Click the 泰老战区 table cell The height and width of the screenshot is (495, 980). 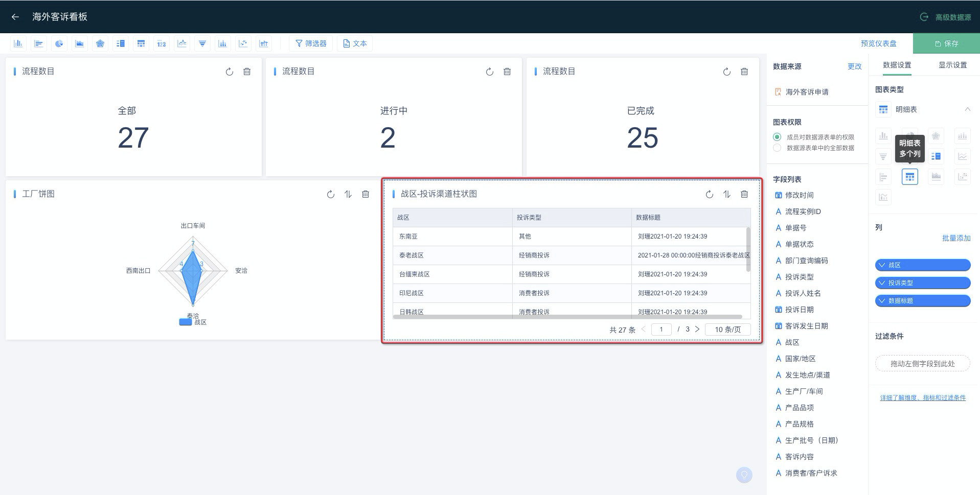(x=452, y=255)
